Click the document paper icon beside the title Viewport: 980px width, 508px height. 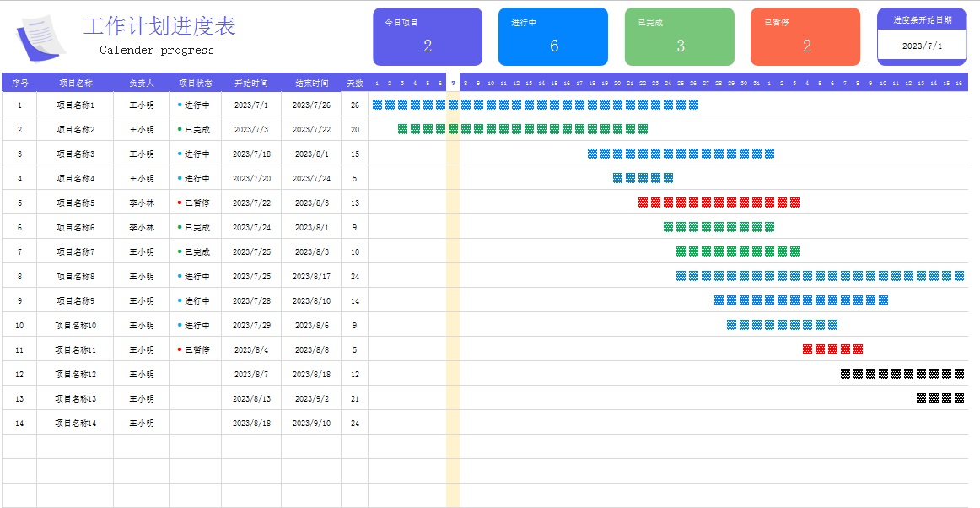coord(40,37)
